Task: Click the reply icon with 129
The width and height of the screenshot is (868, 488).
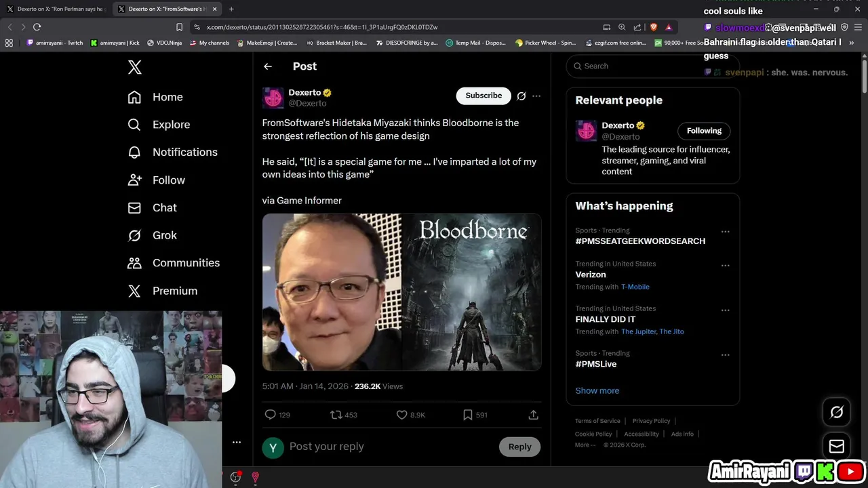Action: click(x=277, y=415)
